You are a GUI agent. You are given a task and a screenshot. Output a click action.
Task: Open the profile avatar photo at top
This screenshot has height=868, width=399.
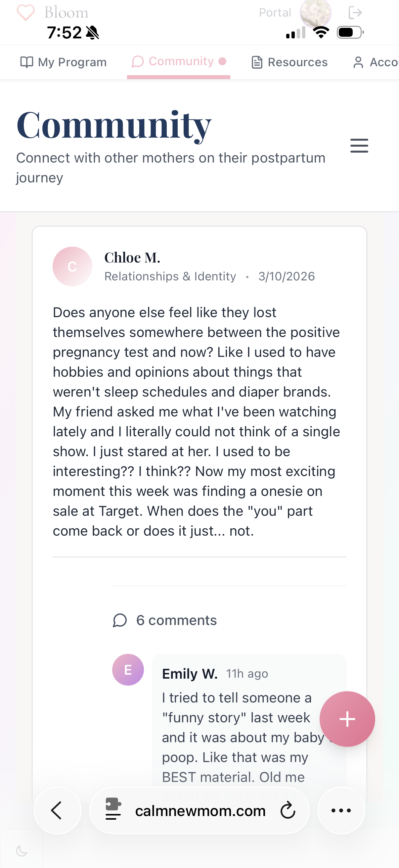coord(316,13)
